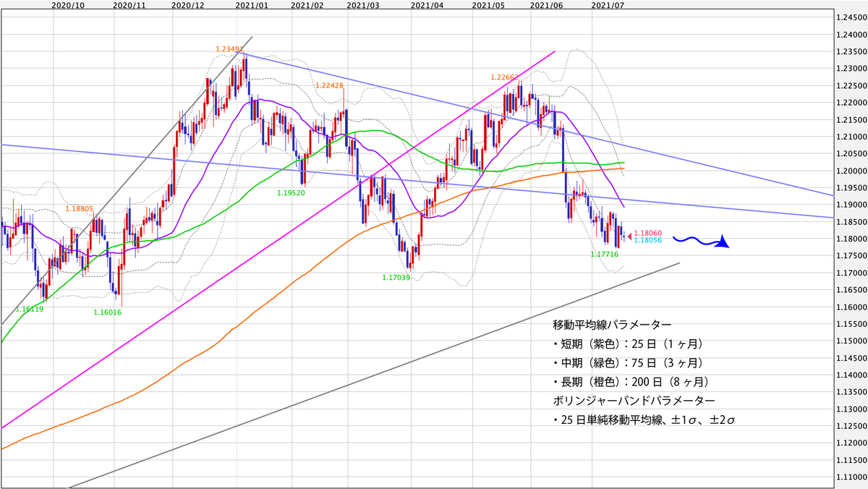This screenshot has width=868, height=489.
Task: Click the 1.16119 low annotation
Action: (30, 309)
